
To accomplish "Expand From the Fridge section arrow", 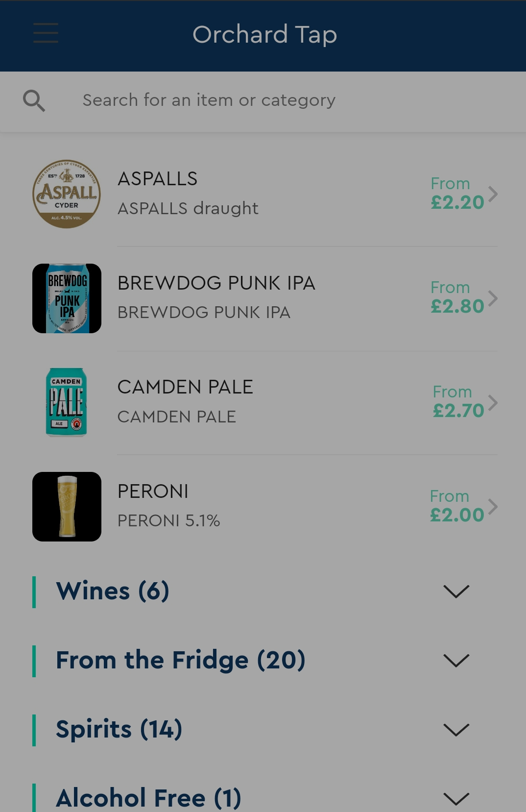I will pos(456,661).
